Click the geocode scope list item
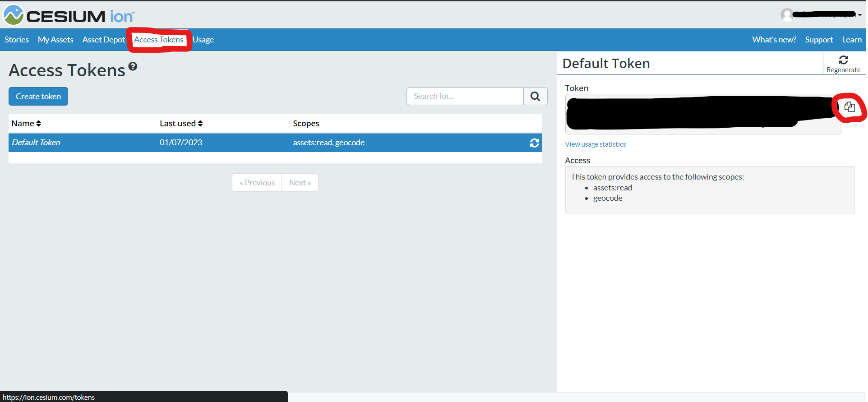Image resolution: width=868 pixels, height=402 pixels. [x=608, y=198]
